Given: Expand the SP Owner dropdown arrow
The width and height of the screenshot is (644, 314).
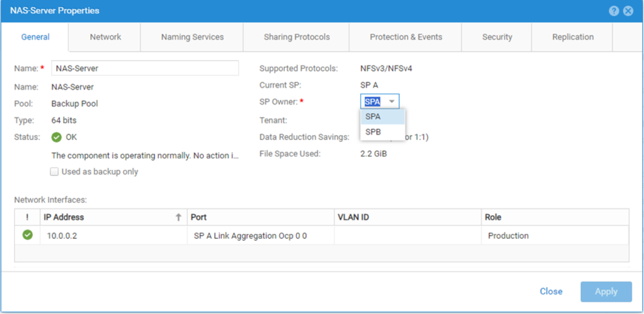Looking at the screenshot, I should tap(392, 102).
